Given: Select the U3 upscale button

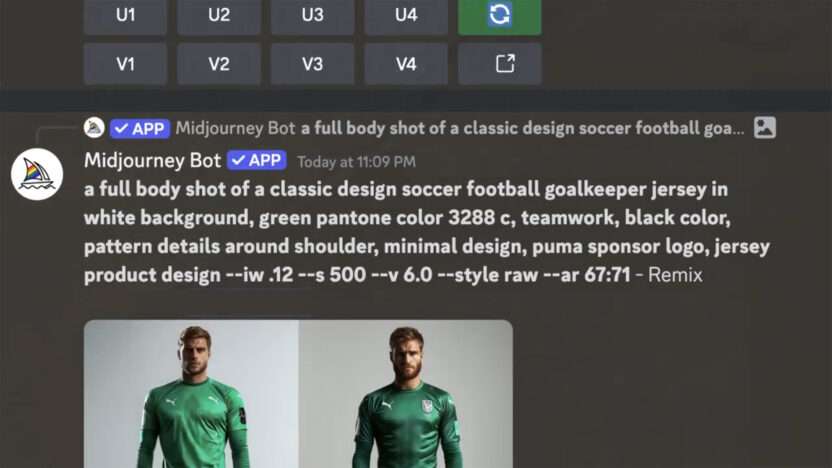Looking at the screenshot, I should coord(313,16).
